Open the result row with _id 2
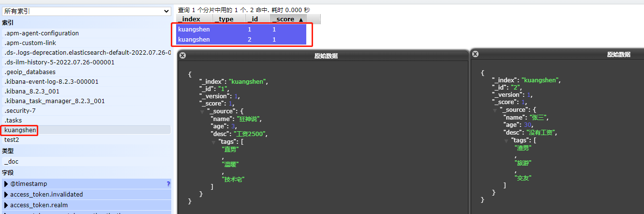Image resolution: width=644 pixels, height=214 pixels. [241, 40]
